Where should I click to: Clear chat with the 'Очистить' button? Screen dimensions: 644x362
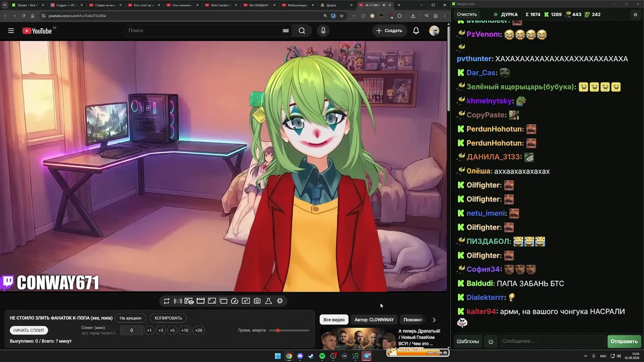[x=467, y=15]
